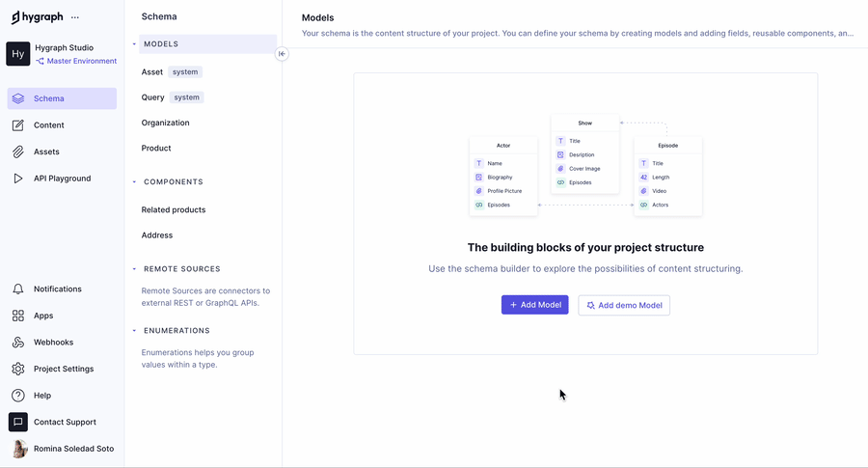
Task: Collapse the Models section chevron
Action: [134, 44]
